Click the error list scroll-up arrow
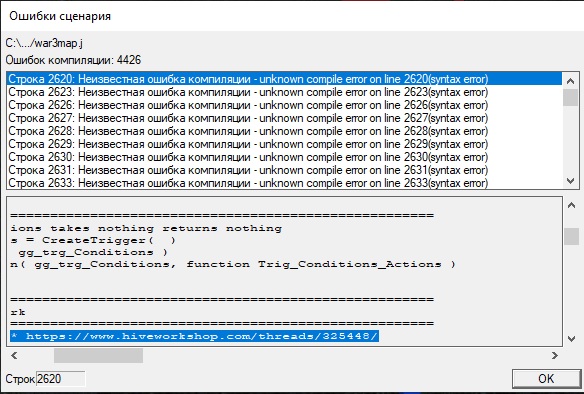Viewport: 584px width, 394px height. [570, 80]
